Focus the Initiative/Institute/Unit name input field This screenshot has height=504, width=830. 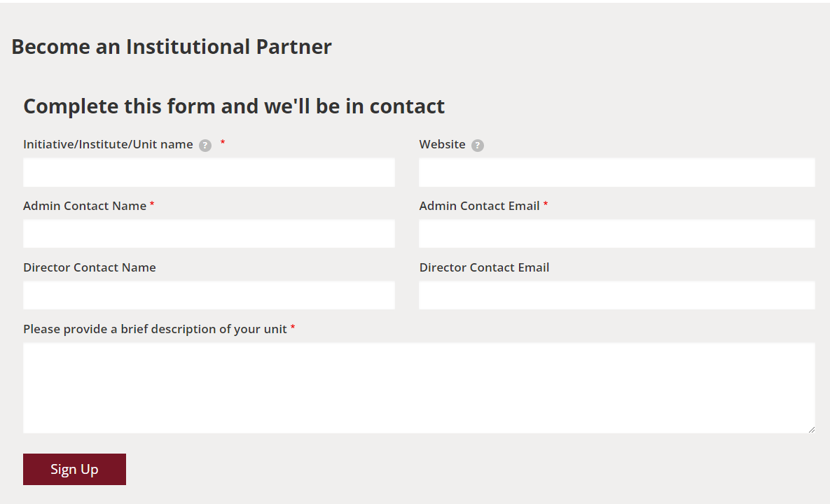pos(209,172)
